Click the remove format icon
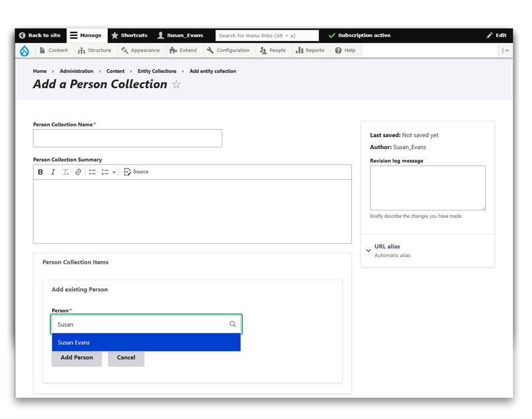The width and height of the screenshot is (532, 419). pyautogui.click(x=66, y=172)
